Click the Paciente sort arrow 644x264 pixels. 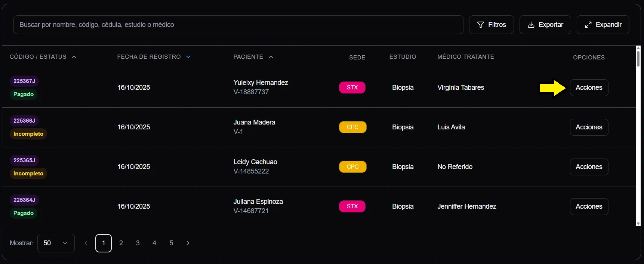pos(271,57)
